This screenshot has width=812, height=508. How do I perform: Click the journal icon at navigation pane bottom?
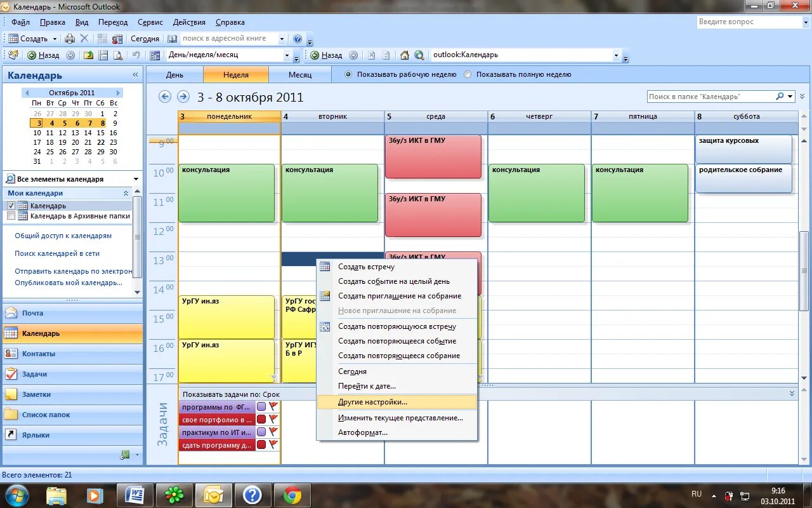coord(125,455)
